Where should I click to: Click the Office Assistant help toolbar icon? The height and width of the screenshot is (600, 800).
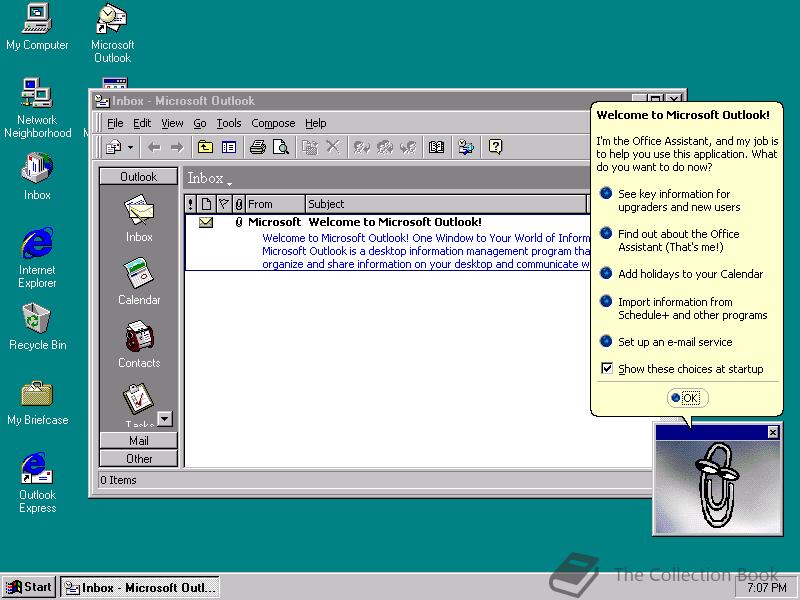(495, 147)
